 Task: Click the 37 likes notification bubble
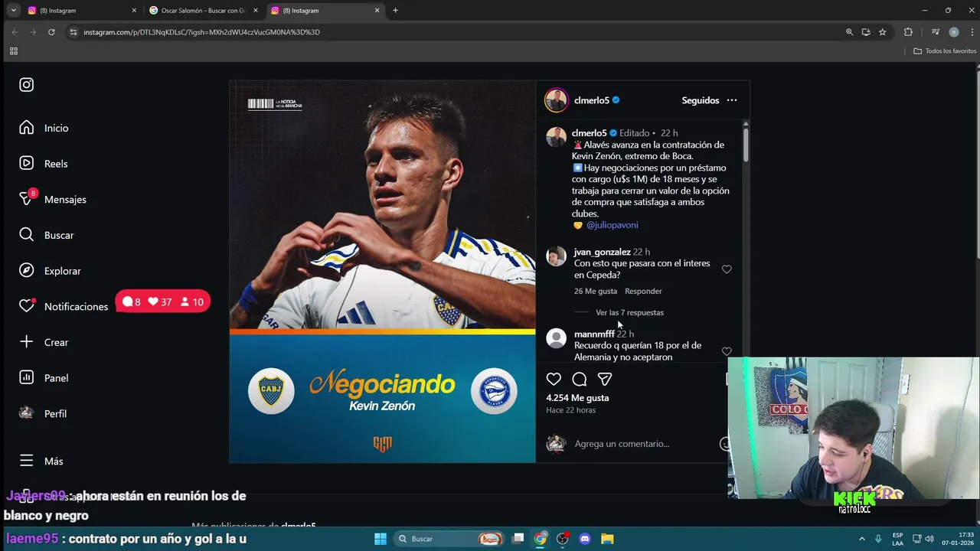159,302
